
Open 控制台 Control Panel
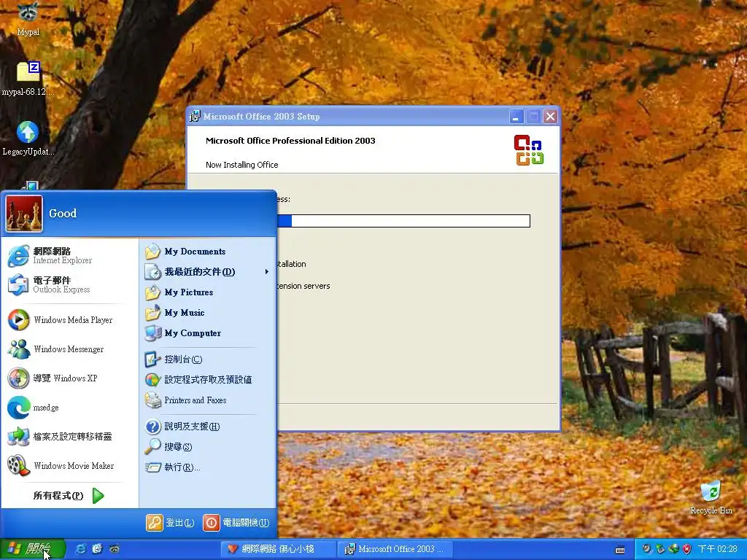[x=208, y=359]
